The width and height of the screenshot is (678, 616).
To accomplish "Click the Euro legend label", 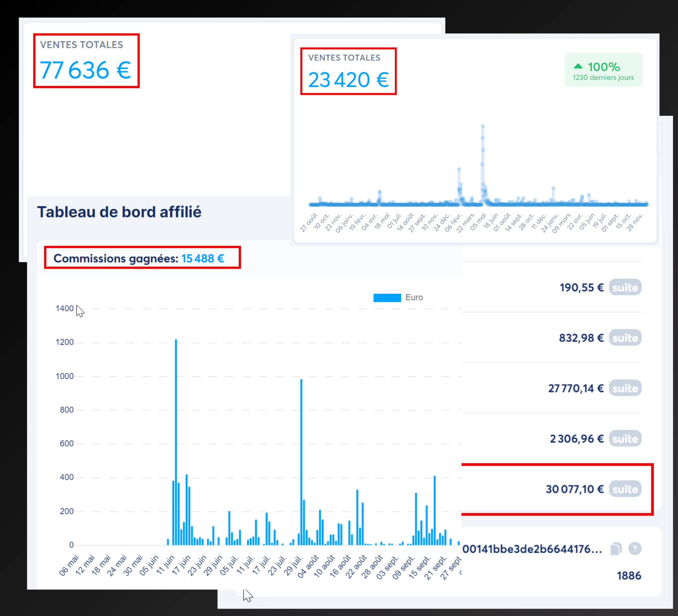I will click(414, 298).
